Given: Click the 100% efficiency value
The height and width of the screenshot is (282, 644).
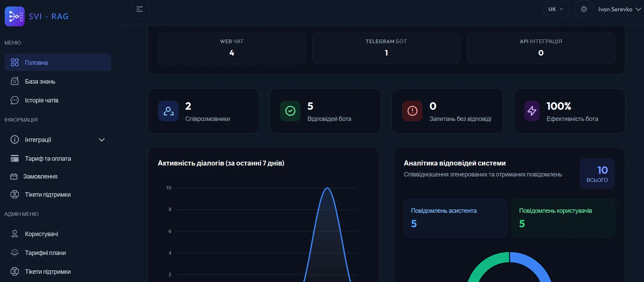Looking at the screenshot, I should tap(559, 106).
